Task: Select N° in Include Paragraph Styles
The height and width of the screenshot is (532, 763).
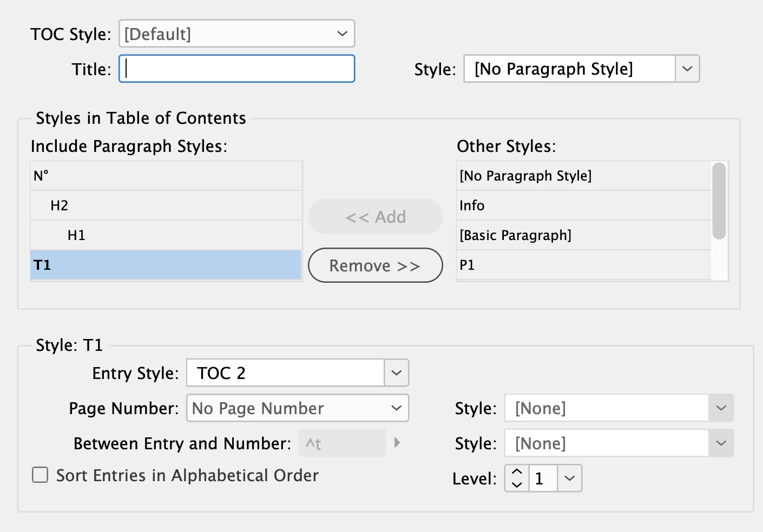Action: tap(166, 176)
